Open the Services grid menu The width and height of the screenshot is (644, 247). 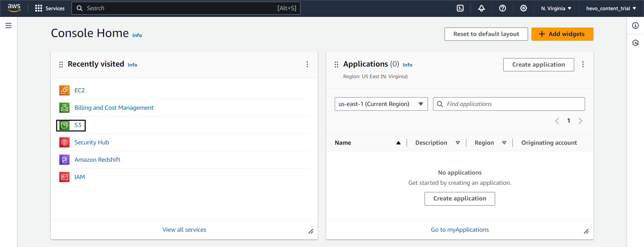point(50,8)
